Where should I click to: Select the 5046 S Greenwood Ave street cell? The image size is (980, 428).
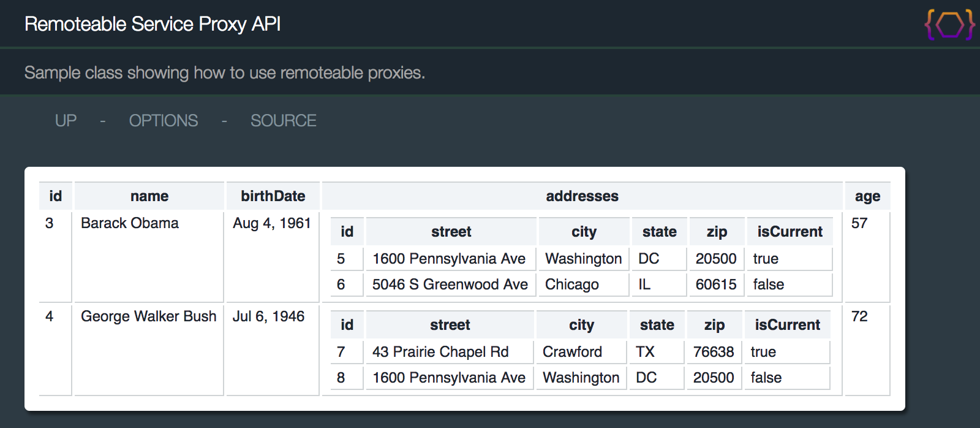point(450,285)
